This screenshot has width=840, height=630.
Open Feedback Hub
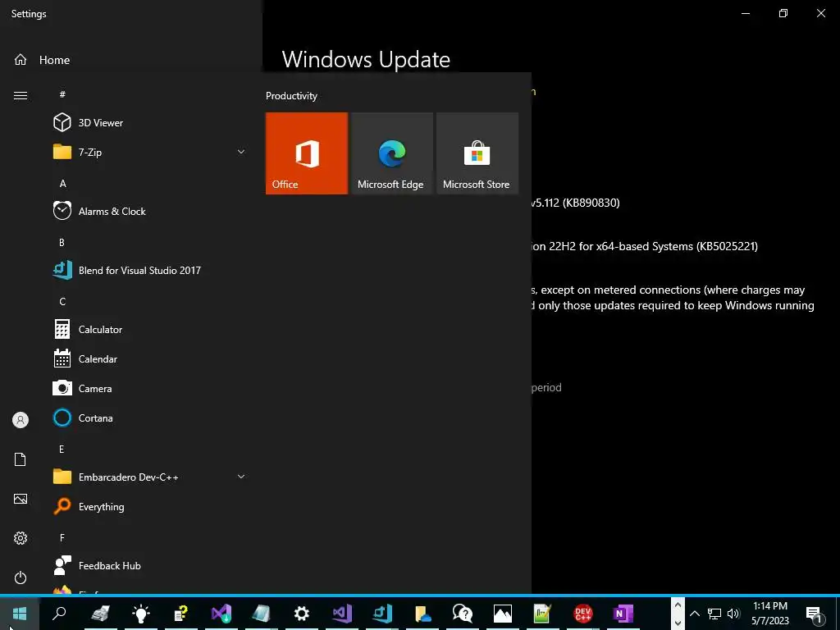(150, 565)
